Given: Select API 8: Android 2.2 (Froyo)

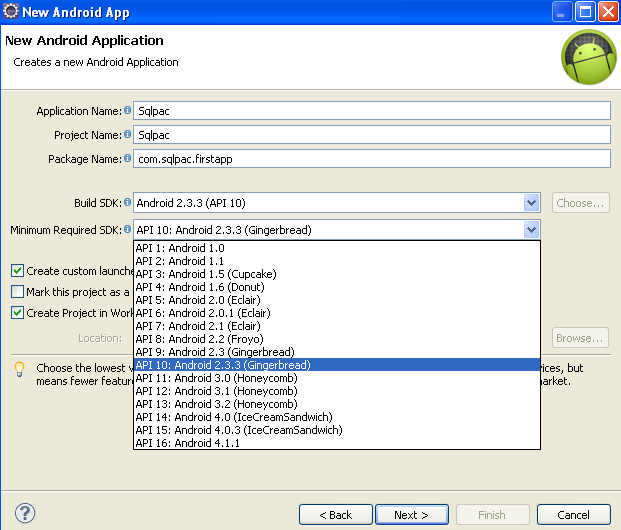Looking at the screenshot, I should [x=337, y=339].
